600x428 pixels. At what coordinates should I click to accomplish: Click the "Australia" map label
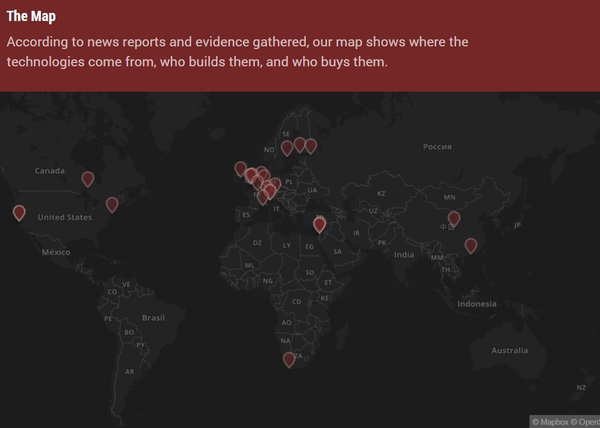pyautogui.click(x=510, y=350)
